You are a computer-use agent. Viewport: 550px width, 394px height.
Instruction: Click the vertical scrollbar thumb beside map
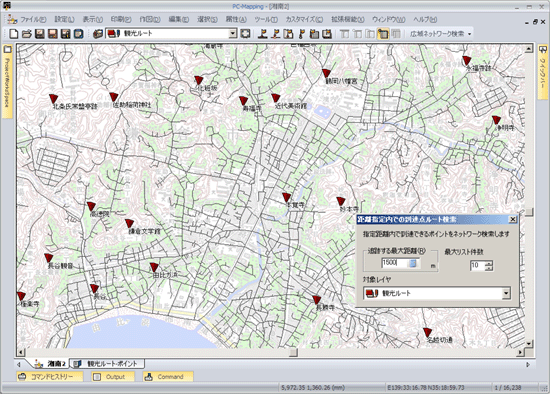point(529,212)
